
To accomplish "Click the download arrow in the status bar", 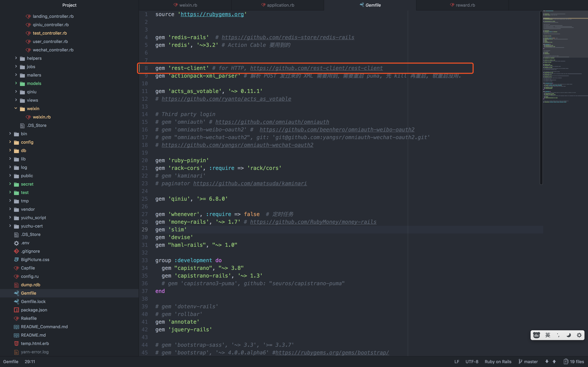I will [x=547, y=362].
